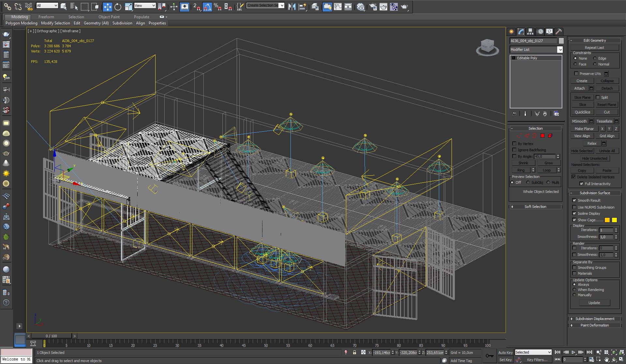Select the Link tool in main toolbar

tap(7, 6)
